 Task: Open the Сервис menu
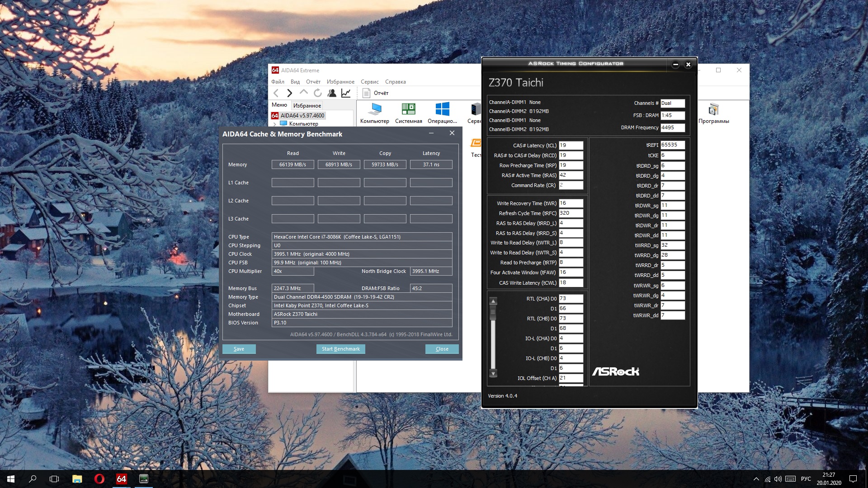(x=369, y=82)
